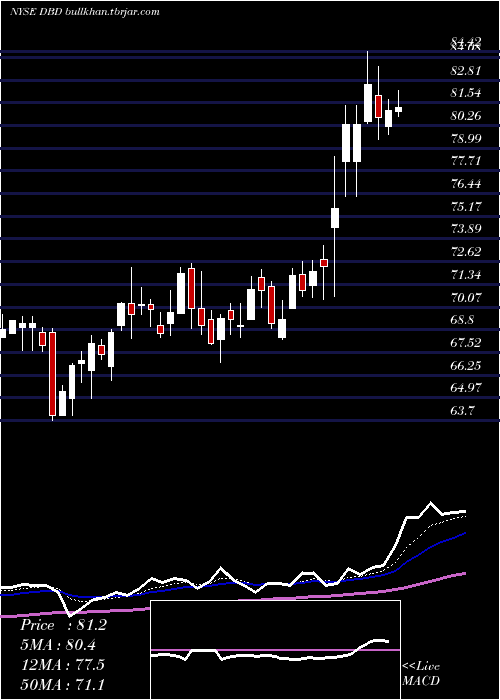Select the 73.89 price axis label
This screenshot has width=500, height=700.
click(466, 229)
